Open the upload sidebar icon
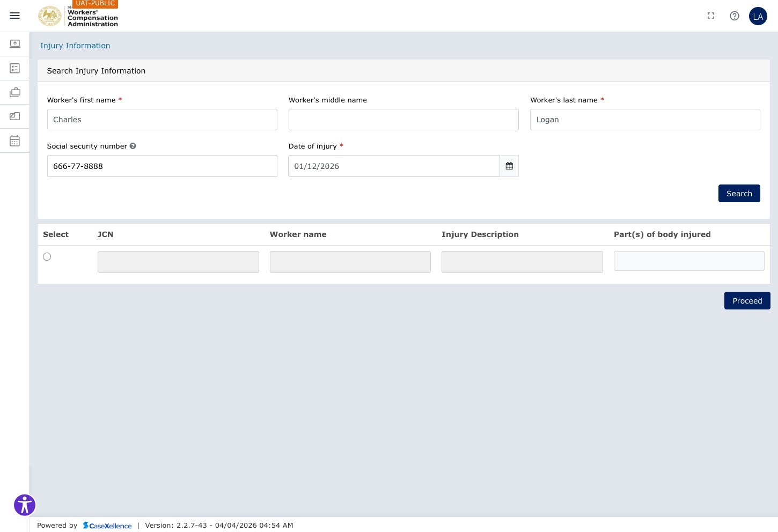 click(x=15, y=43)
